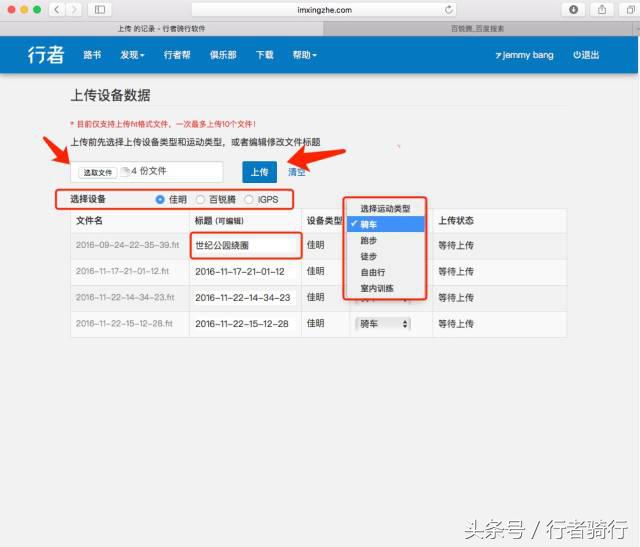Click the 文件名 column header

click(89, 220)
